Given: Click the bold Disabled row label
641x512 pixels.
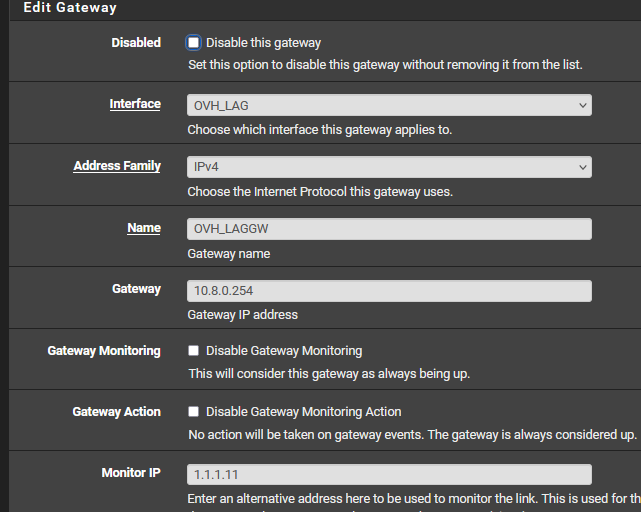Looking at the screenshot, I should (x=136, y=43).
